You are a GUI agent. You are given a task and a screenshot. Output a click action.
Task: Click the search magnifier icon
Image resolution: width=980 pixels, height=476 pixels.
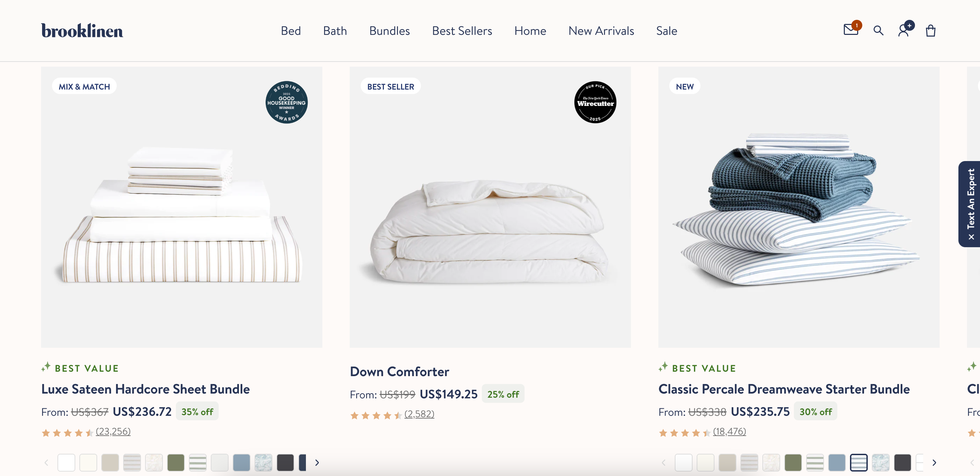pyautogui.click(x=878, y=30)
